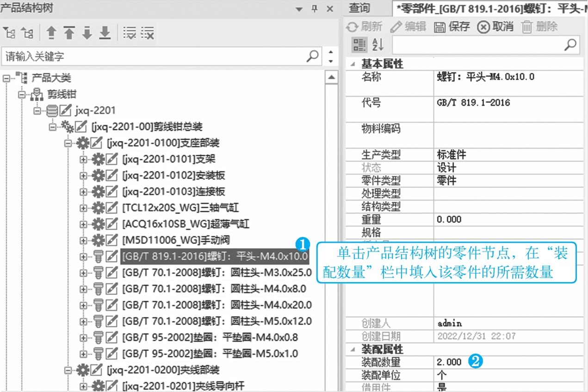Click the 保存 button
588x392 pixels.
tap(452, 27)
